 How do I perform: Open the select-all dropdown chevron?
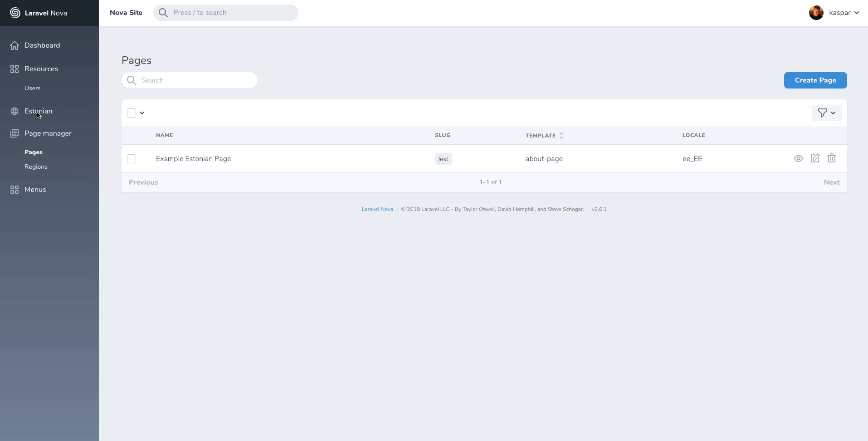point(142,113)
